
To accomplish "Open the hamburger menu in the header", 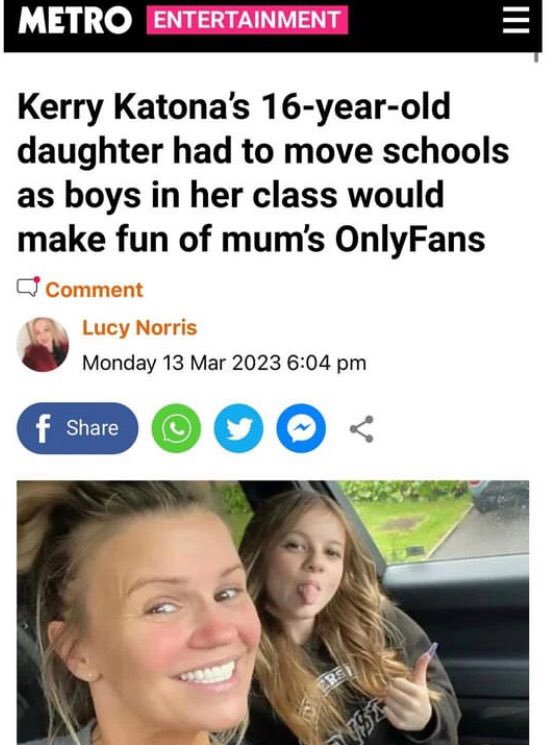I will click(x=516, y=21).
